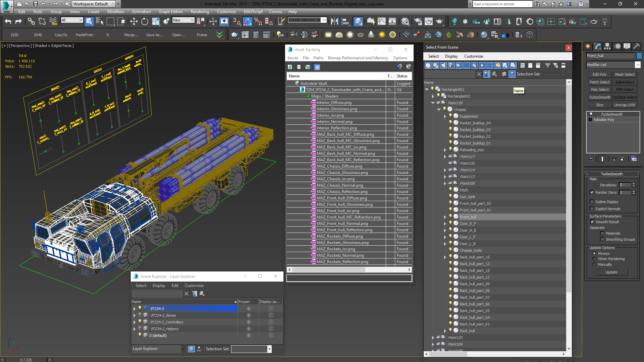Toggle light bulb visibility of 9T234-2_Bones layer
The width and height of the screenshot is (644, 362).
pos(140,315)
